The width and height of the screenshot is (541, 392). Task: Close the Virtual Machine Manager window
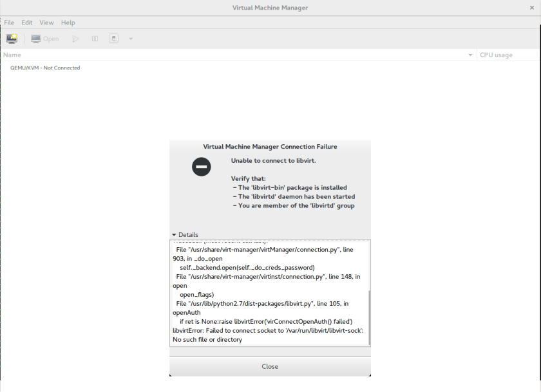pyautogui.click(x=532, y=8)
